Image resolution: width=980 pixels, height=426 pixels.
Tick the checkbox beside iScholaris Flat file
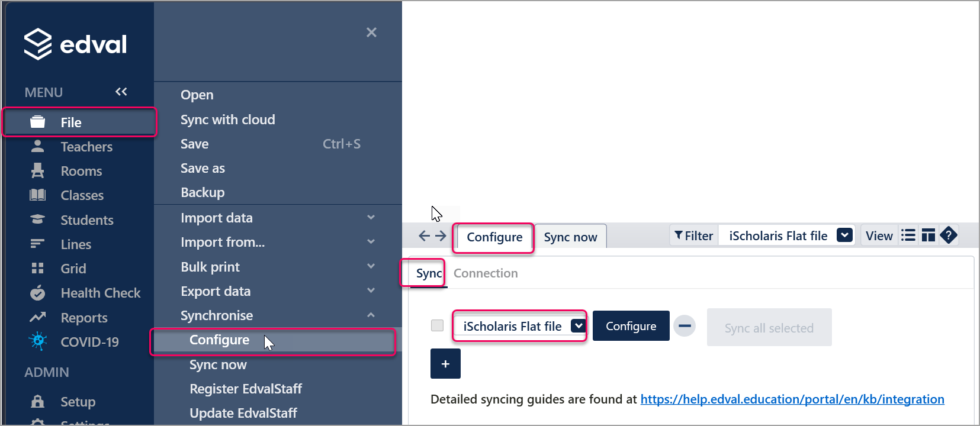438,325
